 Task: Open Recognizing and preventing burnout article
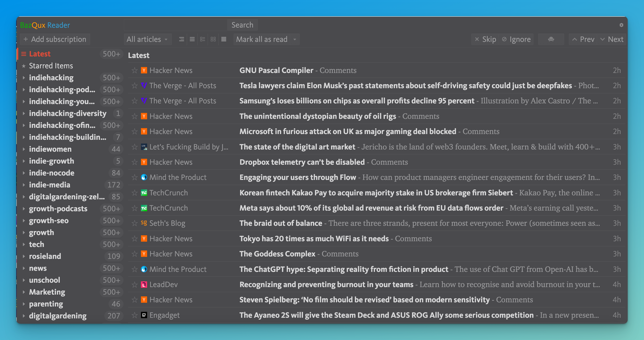326,285
